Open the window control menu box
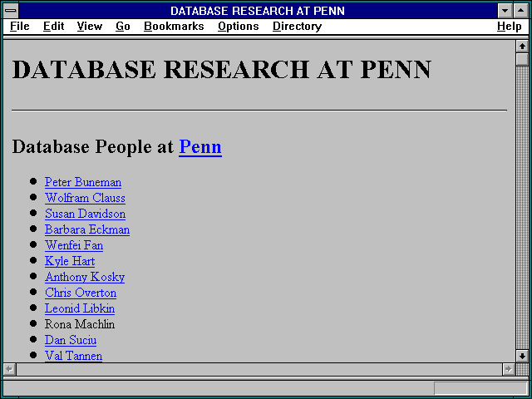Viewport: 532px width, 399px height. pyautogui.click(x=11, y=11)
